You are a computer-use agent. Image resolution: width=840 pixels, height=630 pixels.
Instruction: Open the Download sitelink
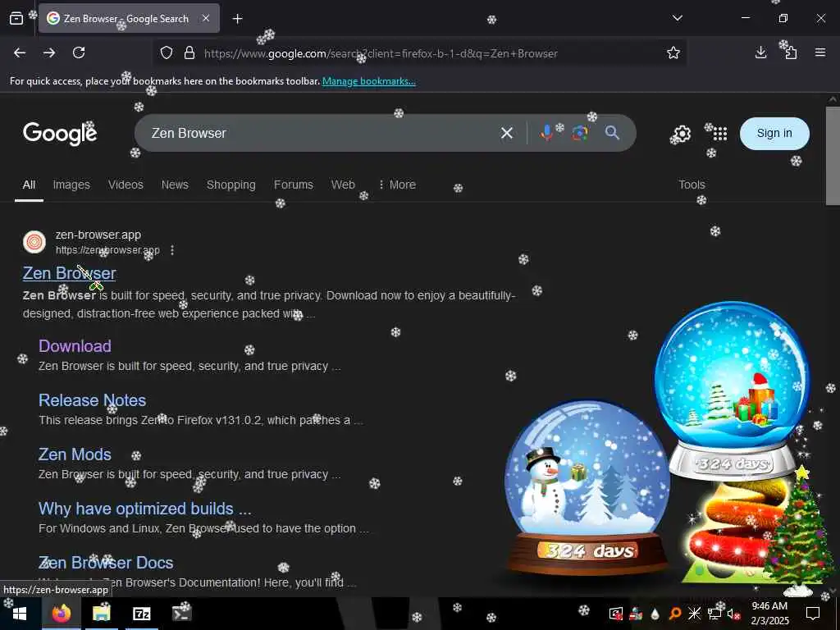pos(75,346)
